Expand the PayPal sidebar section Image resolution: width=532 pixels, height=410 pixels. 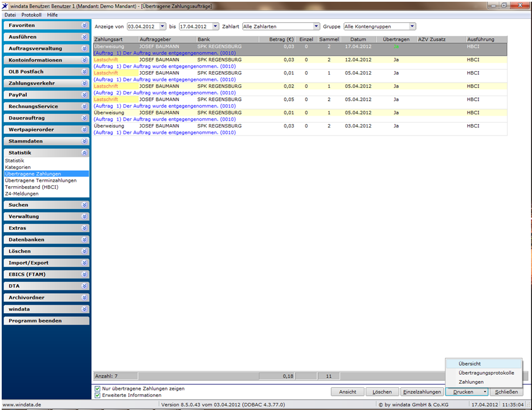coord(47,95)
